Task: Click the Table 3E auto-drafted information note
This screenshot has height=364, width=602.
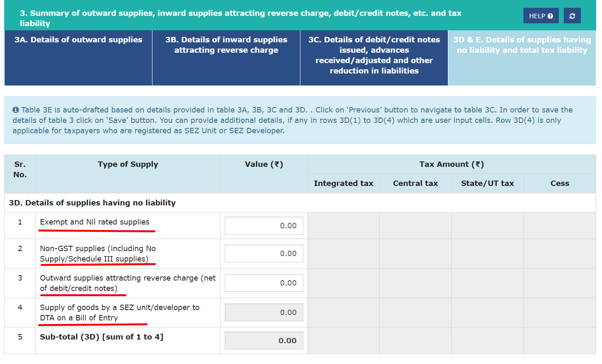Action: pos(300,120)
